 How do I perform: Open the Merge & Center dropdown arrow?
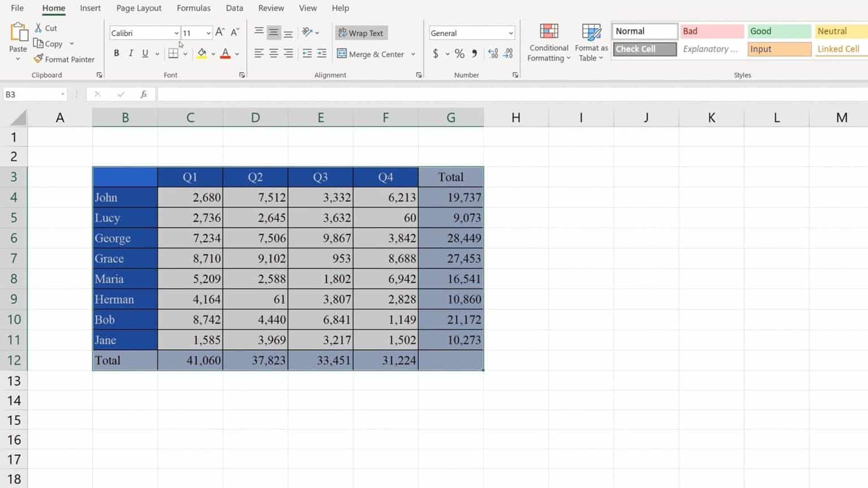pyautogui.click(x=413, y=54)
